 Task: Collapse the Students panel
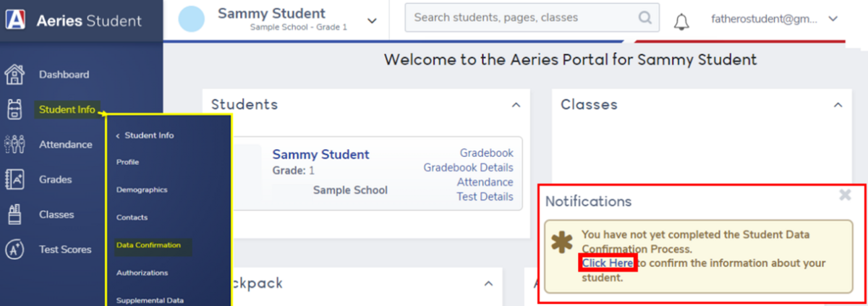pyautogui.click(x=516, y=105)
